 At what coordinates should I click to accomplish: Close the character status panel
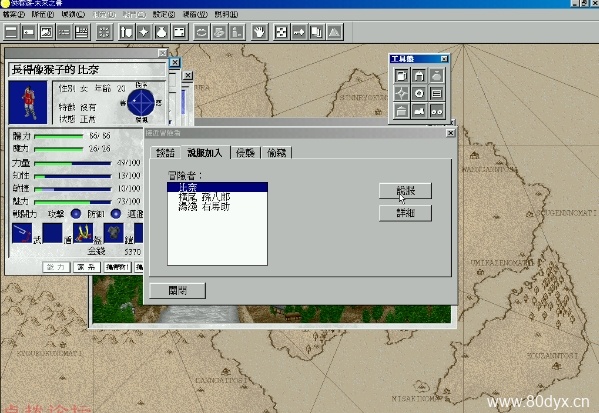pos(163,53)
